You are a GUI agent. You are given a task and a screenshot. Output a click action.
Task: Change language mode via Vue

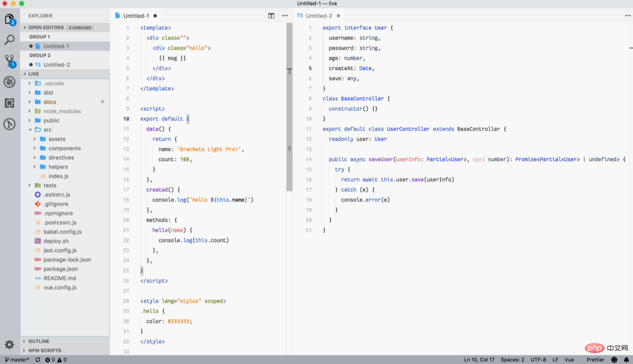(570, 360)
